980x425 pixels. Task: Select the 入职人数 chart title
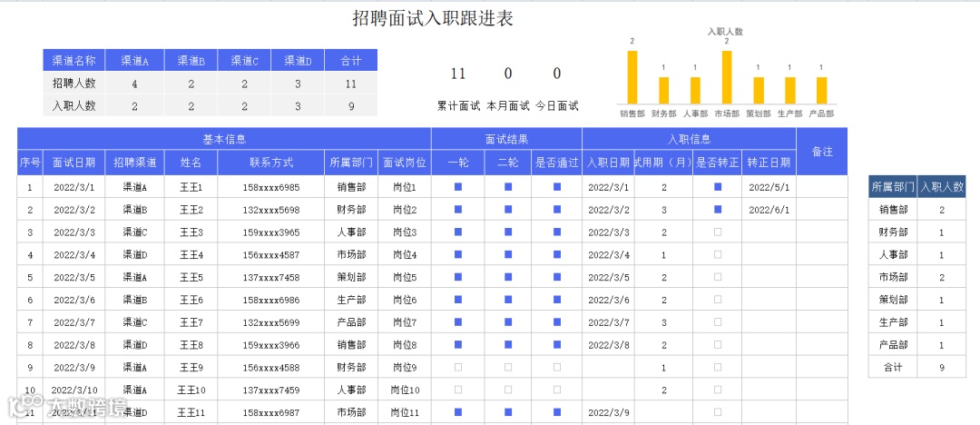725,31
